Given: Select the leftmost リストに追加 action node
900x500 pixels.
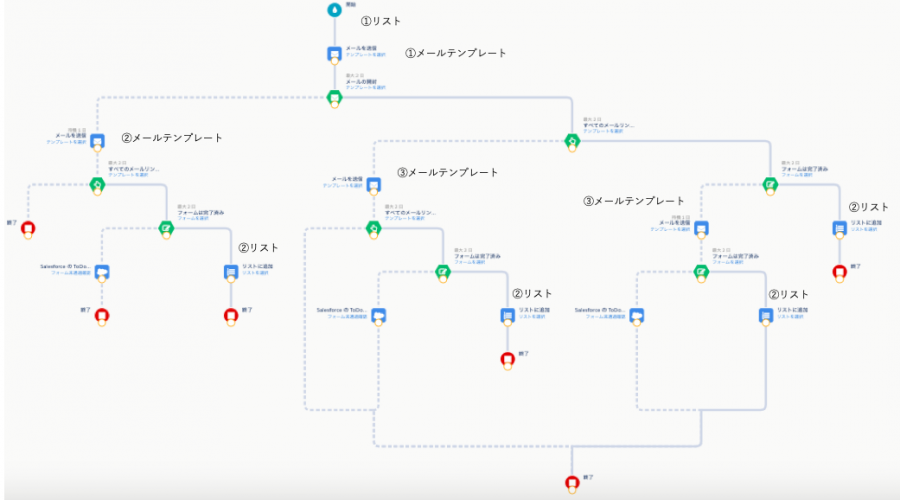Looking at the screenshot, I should [231, 272].
